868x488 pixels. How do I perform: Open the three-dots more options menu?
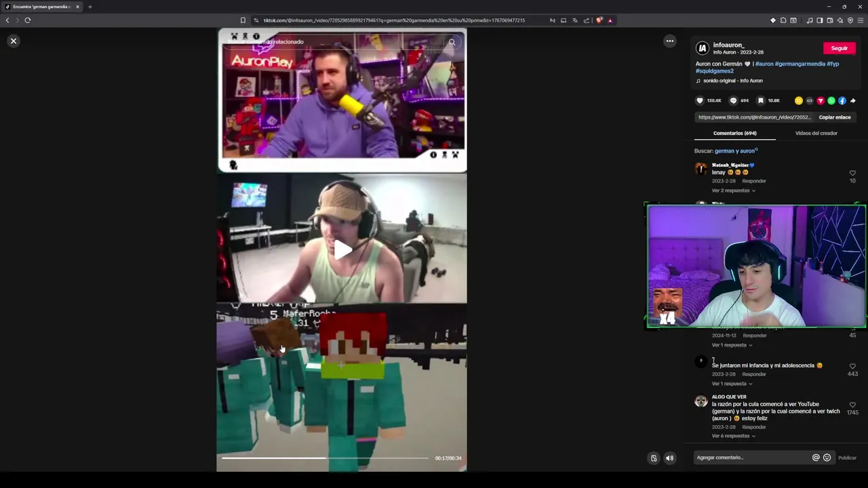pos(669,41)
